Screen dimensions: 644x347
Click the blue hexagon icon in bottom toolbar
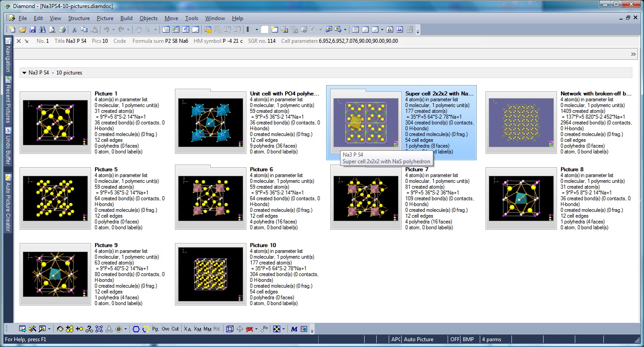[136, 329]
